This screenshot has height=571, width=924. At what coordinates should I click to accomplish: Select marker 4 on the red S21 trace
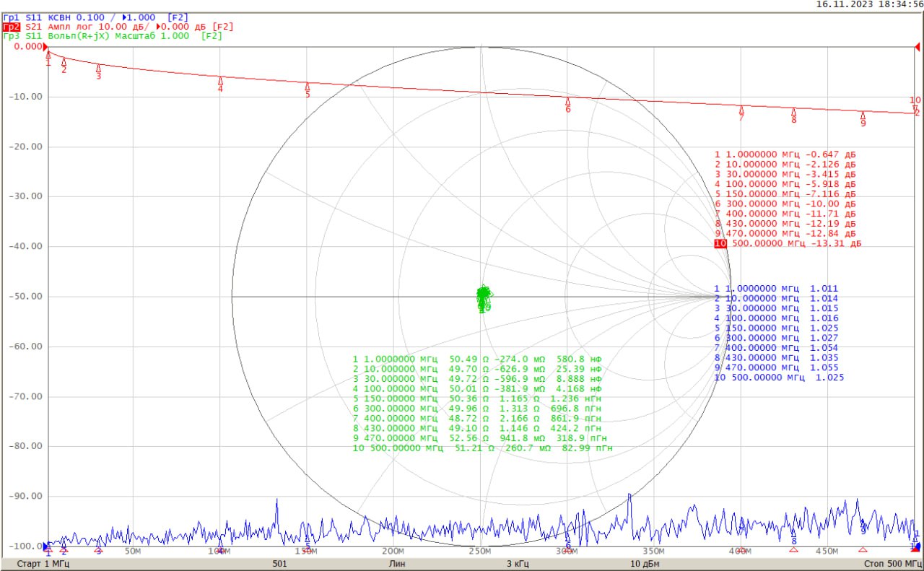(220, 84)
